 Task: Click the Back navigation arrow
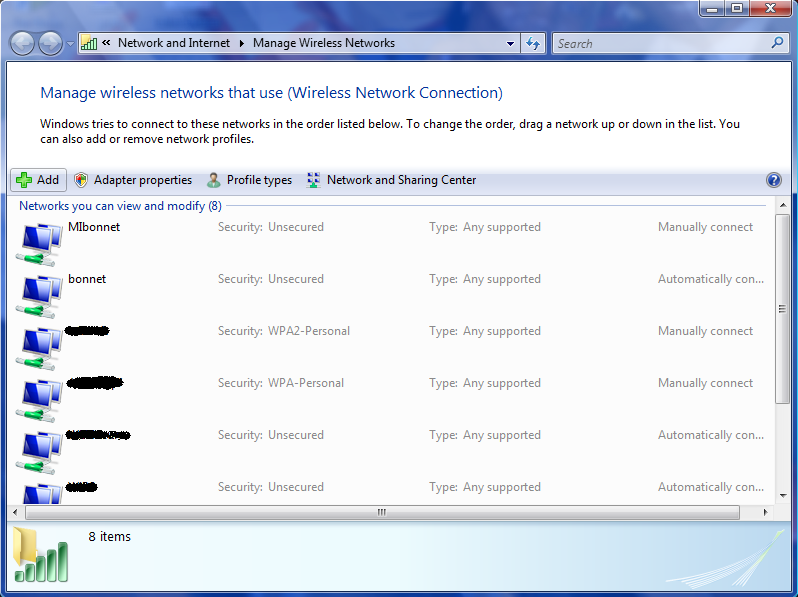pyautogui.click(x=22, y=43)
